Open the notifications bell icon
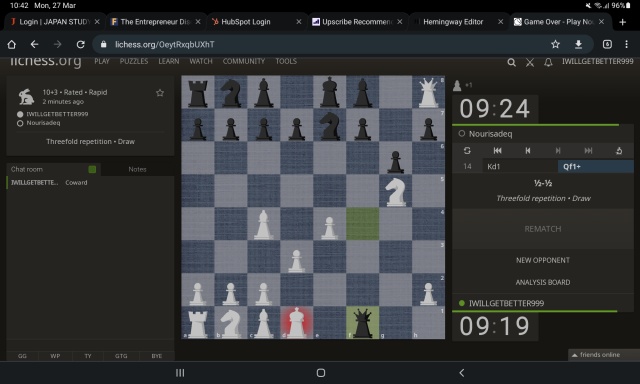This screenshot has width=640, height=384. click(548, 62)
